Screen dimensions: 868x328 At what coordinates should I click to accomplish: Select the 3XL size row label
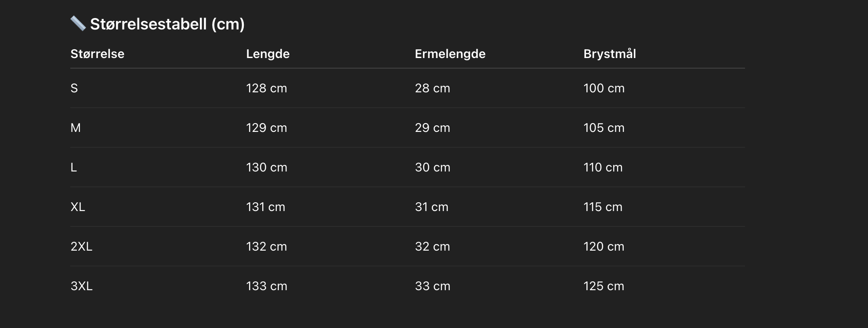pyautogui.click(x=81, y=286)
